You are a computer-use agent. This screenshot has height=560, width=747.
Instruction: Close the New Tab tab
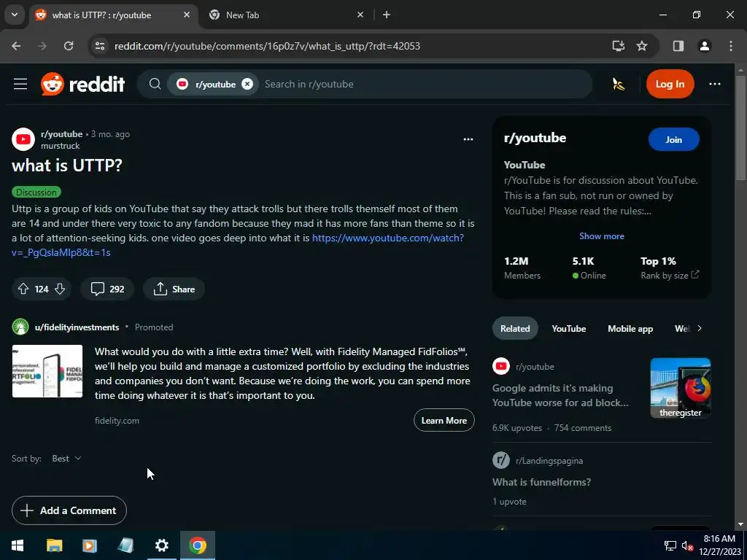click(x=360, y=15)
